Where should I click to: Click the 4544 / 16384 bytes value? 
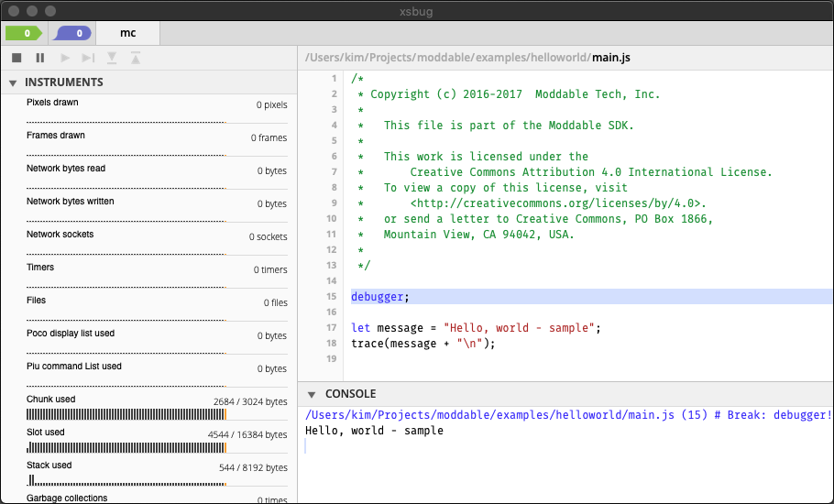(x=247, y=435)
